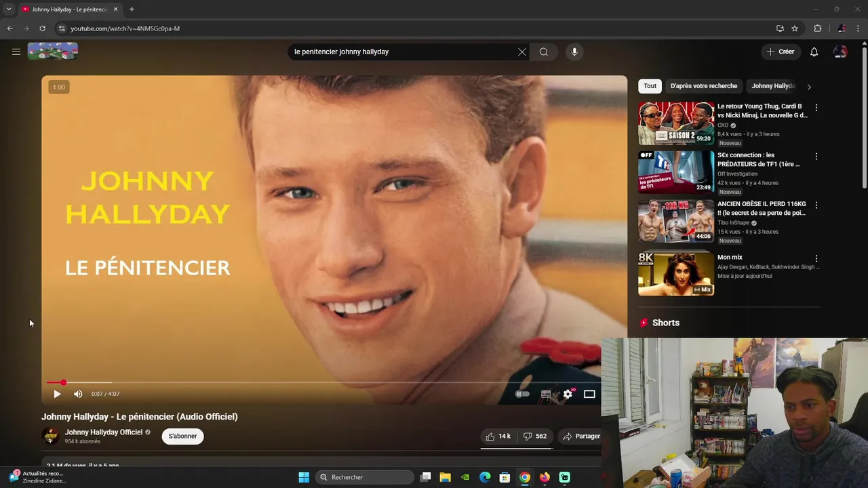
Task: Toggle autoplay switch in player
Action: pyautogui.click(x=522, y=394)
